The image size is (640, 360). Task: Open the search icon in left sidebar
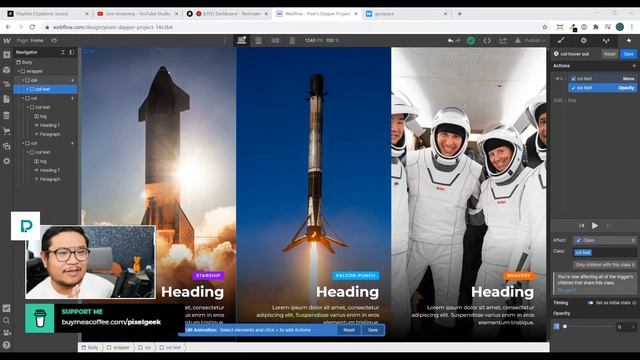tap(7, 320)
